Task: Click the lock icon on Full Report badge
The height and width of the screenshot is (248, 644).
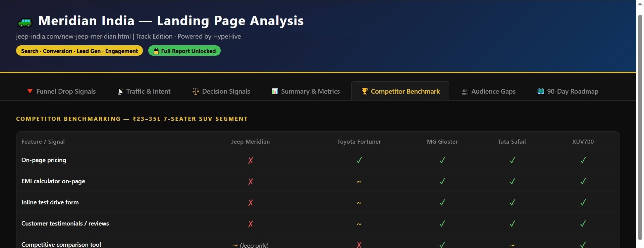Action: click(156, 51)
